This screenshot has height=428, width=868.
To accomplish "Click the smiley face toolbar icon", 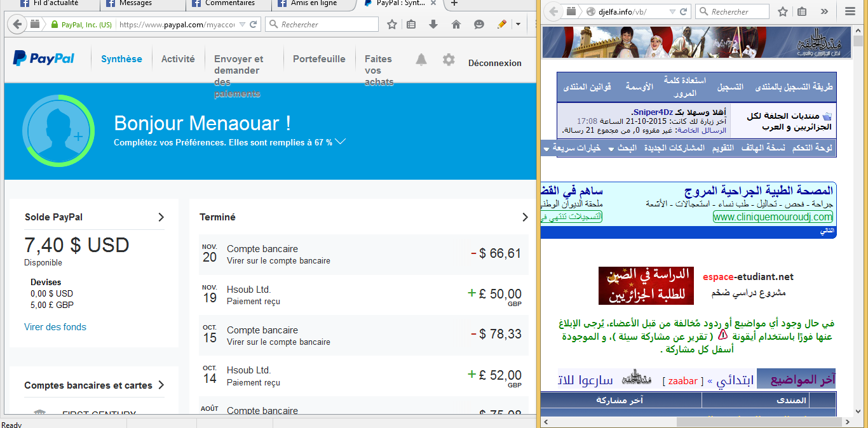I will pyautogui.click(x=479, y=25).
